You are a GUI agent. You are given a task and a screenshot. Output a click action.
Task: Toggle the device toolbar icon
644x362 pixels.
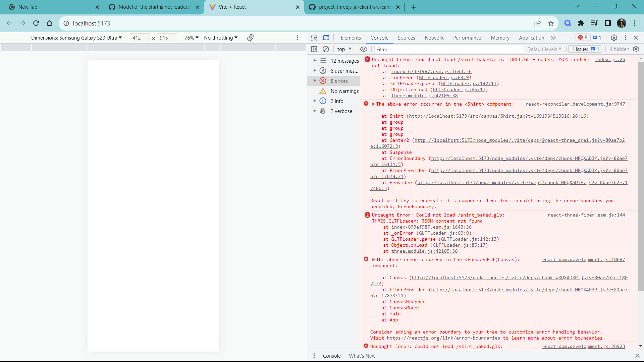point(326,38)
